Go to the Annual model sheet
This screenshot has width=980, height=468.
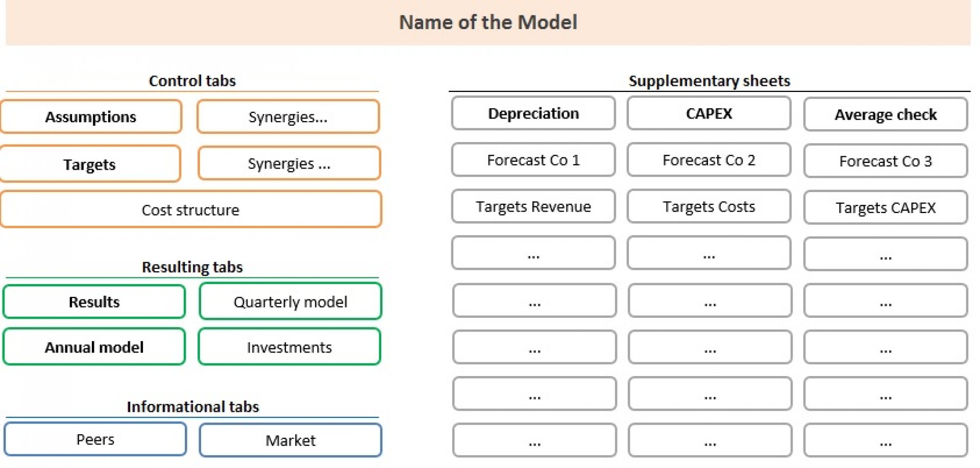[x=94, y=347]
